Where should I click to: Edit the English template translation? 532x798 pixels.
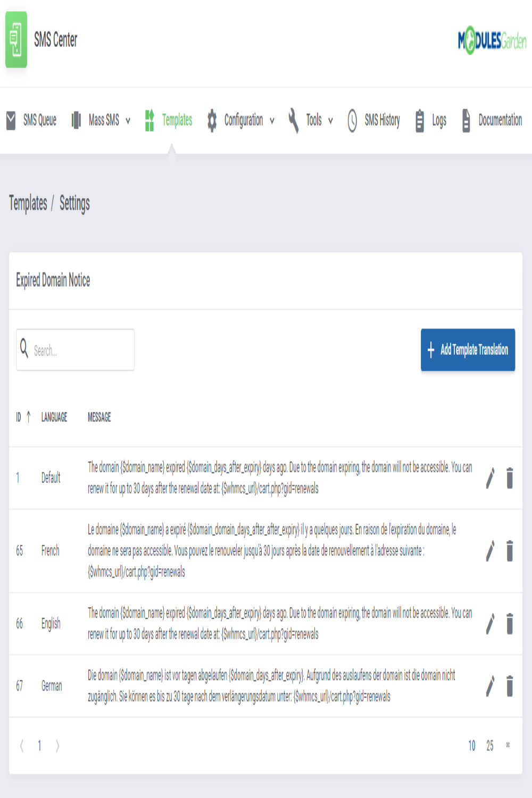pos(490,624)
